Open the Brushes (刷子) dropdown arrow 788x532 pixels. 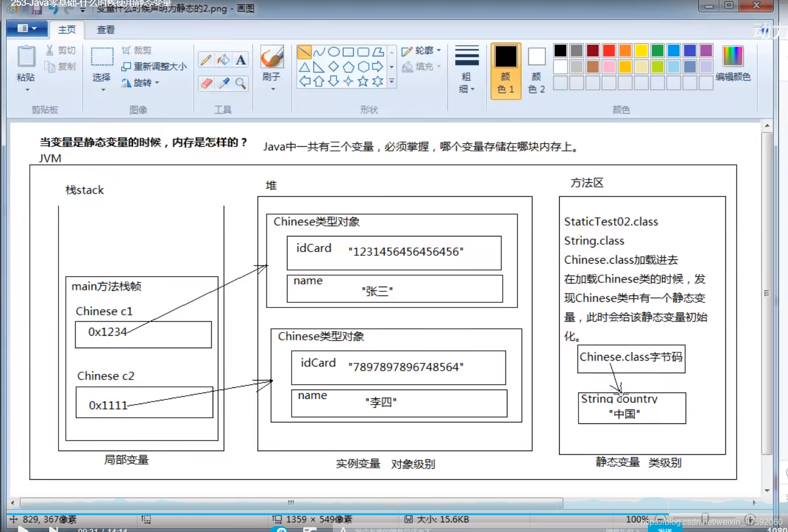(x=273, y=89)
